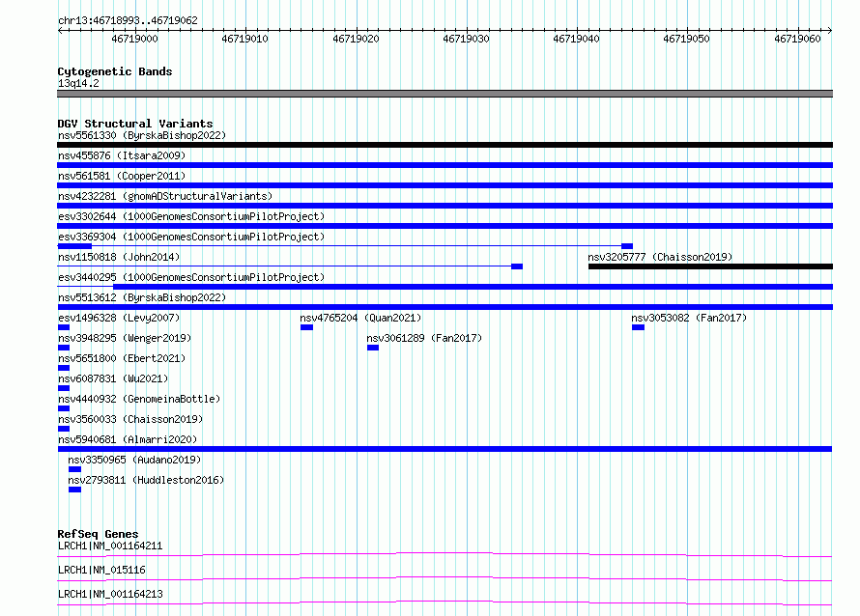Open the nsv3205777 (Chaisson2019) label

tap(660, 257)
